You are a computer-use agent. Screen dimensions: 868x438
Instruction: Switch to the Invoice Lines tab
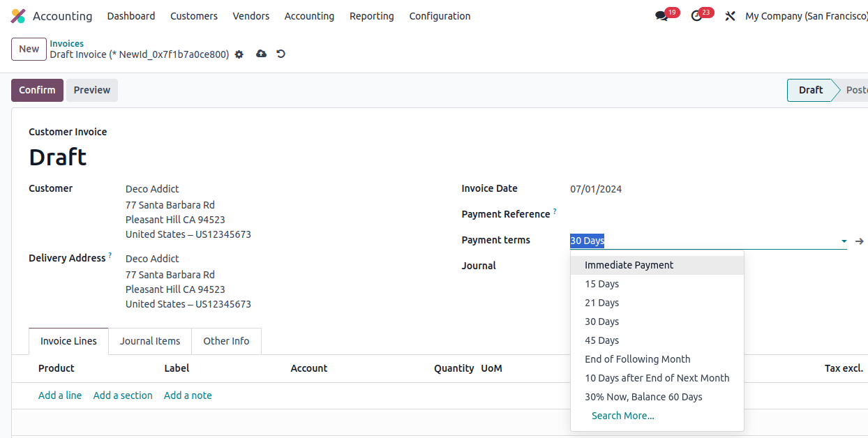(68, 341)
